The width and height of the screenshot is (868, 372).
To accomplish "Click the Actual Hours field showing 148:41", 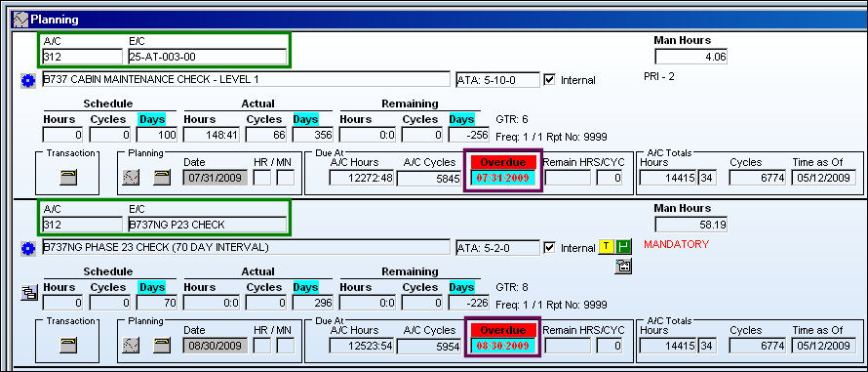I will coord(213,135).
